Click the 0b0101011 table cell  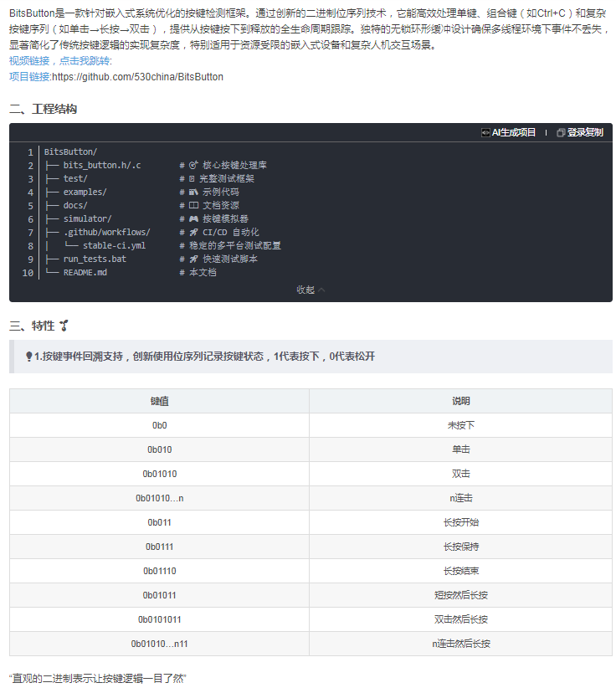click(x=159, y=619)
